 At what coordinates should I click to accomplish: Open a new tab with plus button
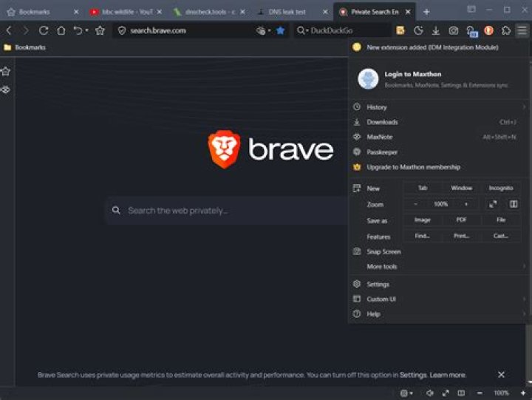(426, 12)
